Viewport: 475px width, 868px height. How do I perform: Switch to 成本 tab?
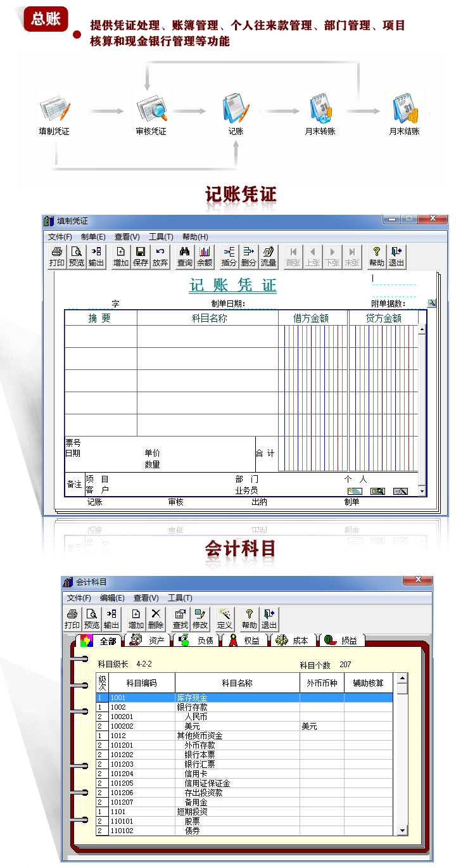[294, 640]
